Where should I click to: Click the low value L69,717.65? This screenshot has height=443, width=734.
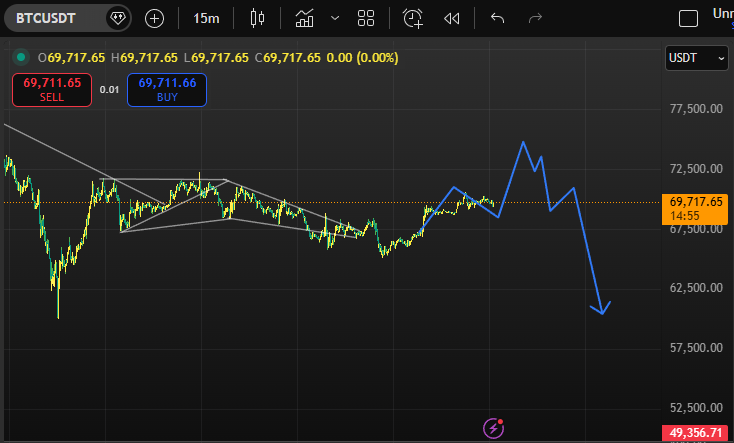[x=216, y=58]
